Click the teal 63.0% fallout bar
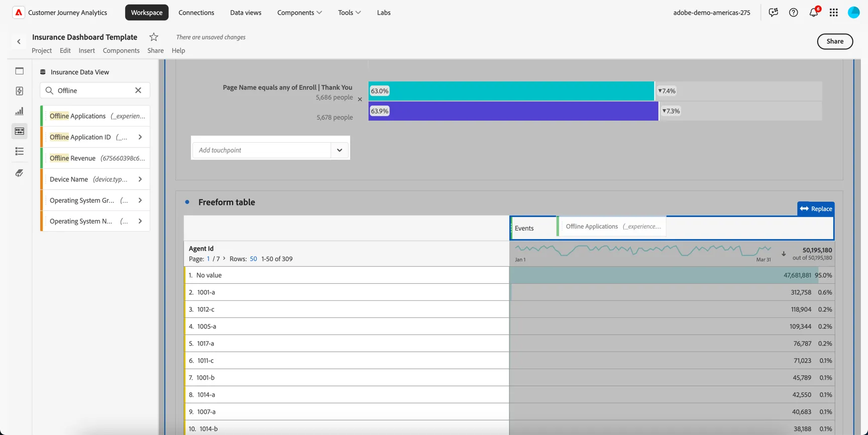868x435 pixels. [x=511, y=91]
